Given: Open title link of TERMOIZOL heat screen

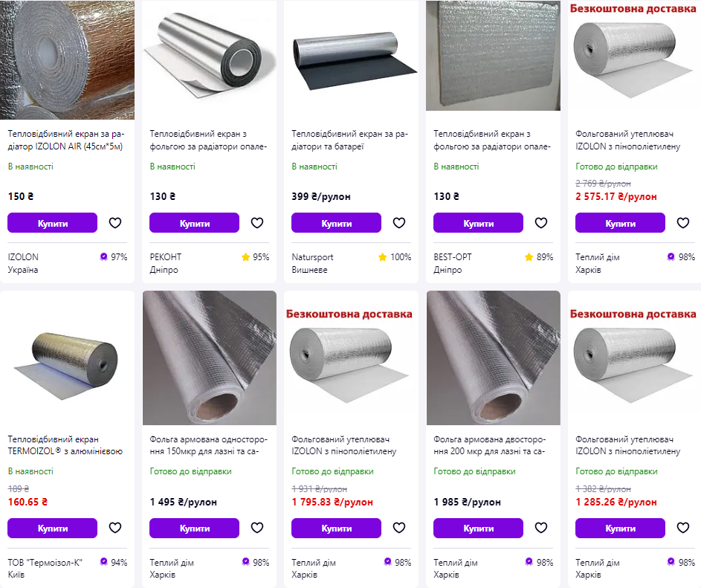Looking at the screenshot, I should [x=54, y=445].
